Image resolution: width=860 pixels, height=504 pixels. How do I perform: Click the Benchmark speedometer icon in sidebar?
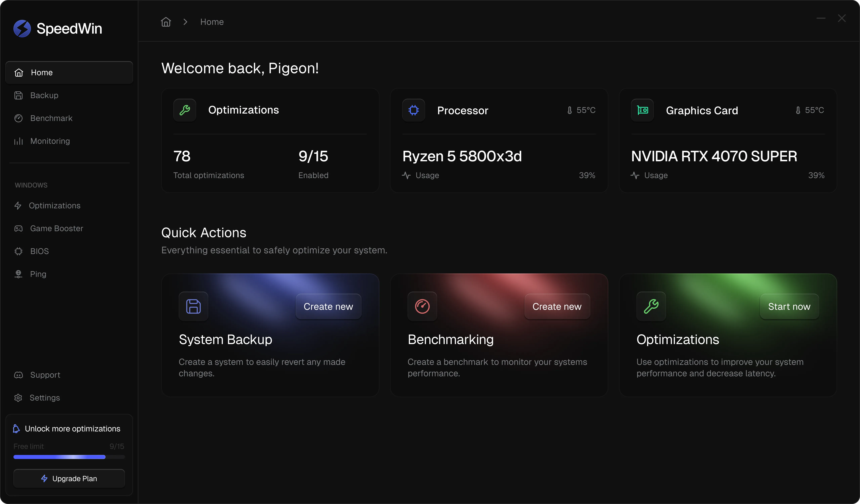(18, 118)
